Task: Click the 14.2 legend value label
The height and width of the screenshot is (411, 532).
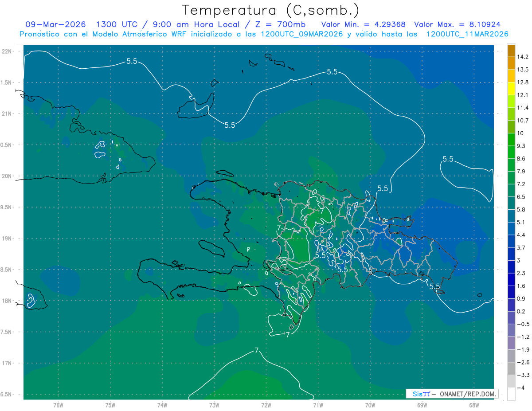Action: [523, 57]
